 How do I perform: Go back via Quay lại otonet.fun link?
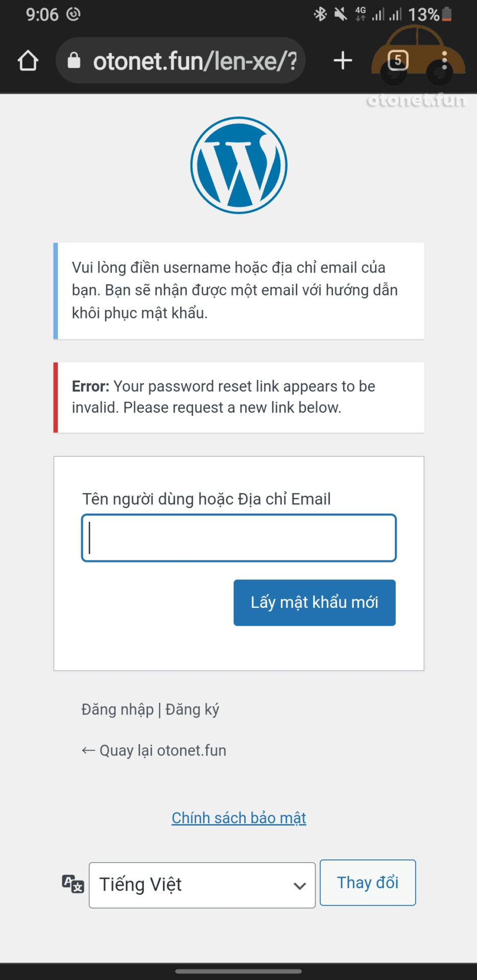pyautogui.click(x=154, y=750)
